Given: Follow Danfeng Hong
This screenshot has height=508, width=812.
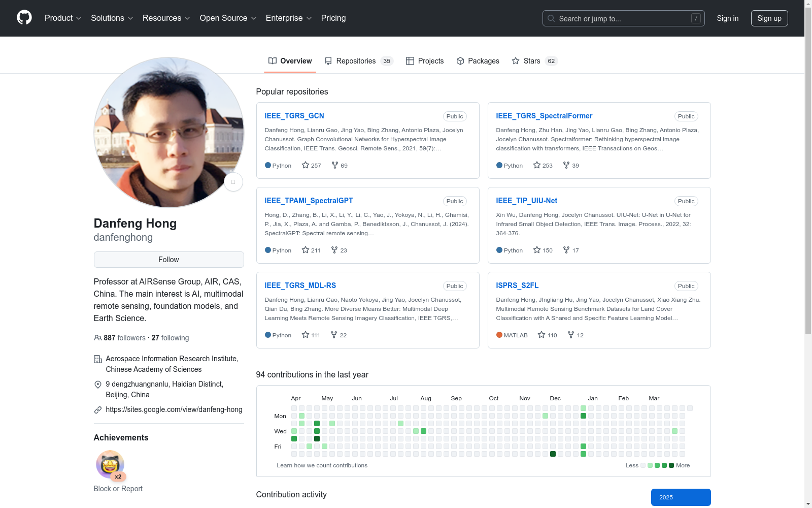Looking at the screenshot, I should point(169,260).
